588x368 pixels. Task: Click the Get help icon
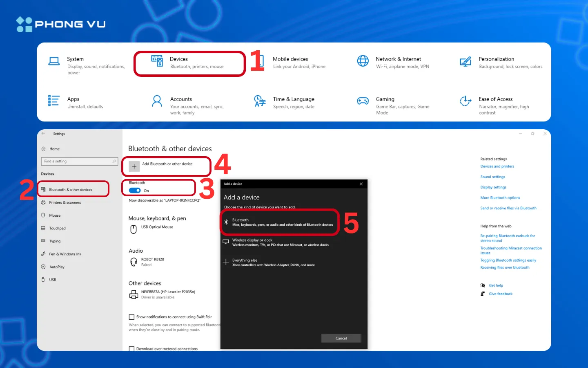(x=483, y=285)
